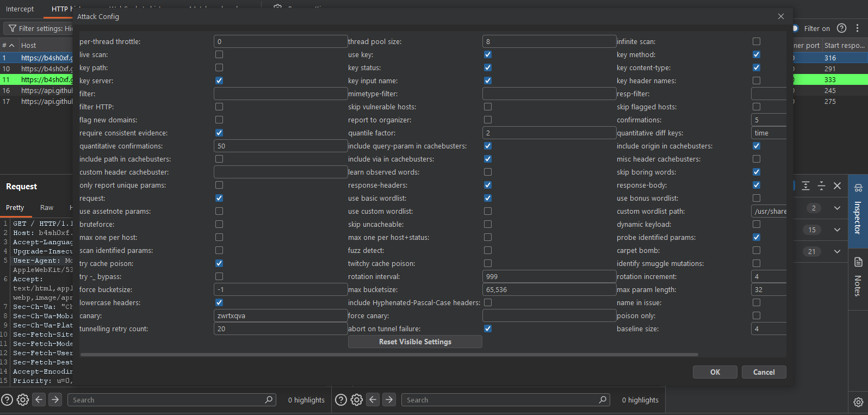Go to previous match in response search
This screenshot has width=868, height=415.
(x=373, y=400)
